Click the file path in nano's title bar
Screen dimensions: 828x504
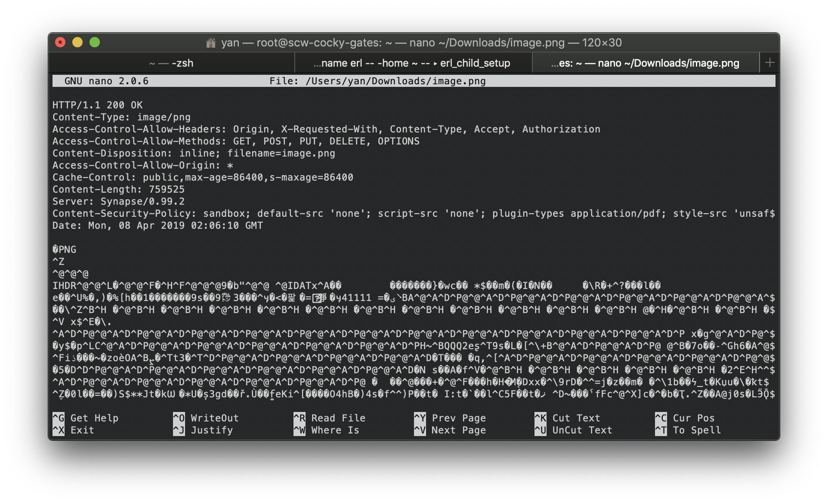[x=378, y=80]
